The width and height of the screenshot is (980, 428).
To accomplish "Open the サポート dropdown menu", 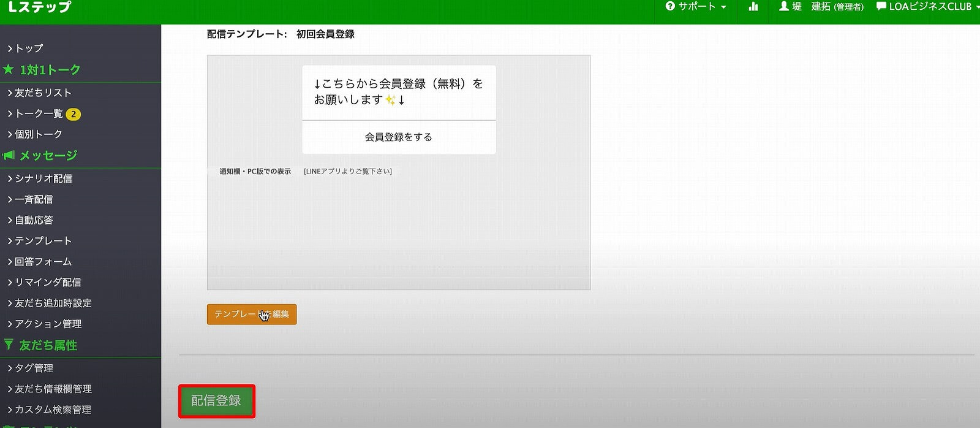I will point(696,7).
